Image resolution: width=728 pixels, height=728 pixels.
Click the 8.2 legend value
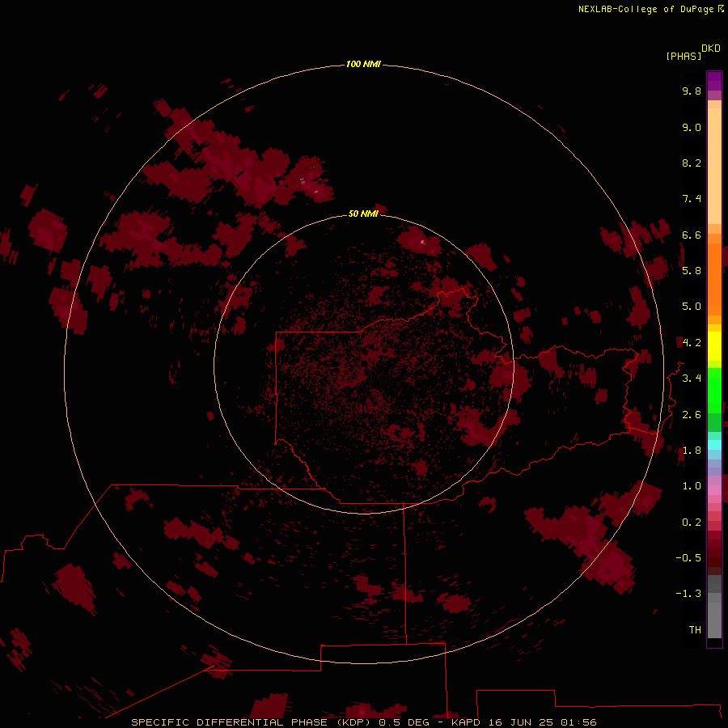692,163
